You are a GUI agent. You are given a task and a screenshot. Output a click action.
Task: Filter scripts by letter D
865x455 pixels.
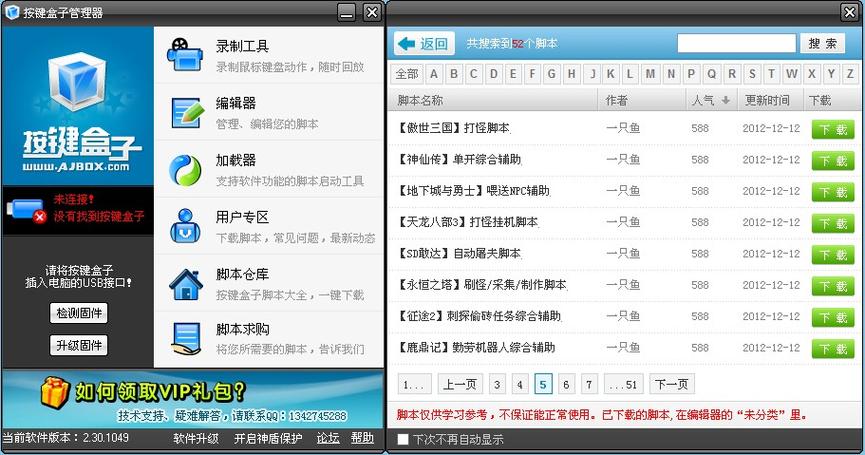pos(493,74)
